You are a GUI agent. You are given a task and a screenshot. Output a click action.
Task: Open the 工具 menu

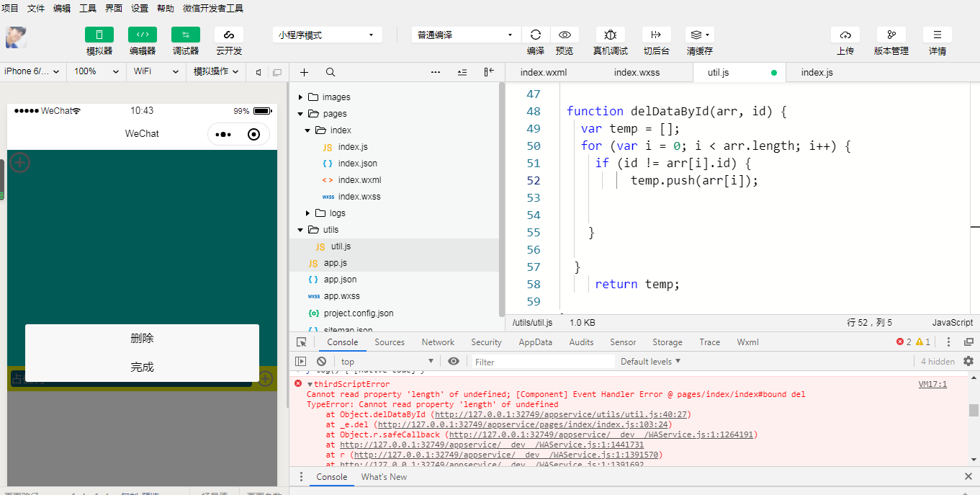point(88,9)
